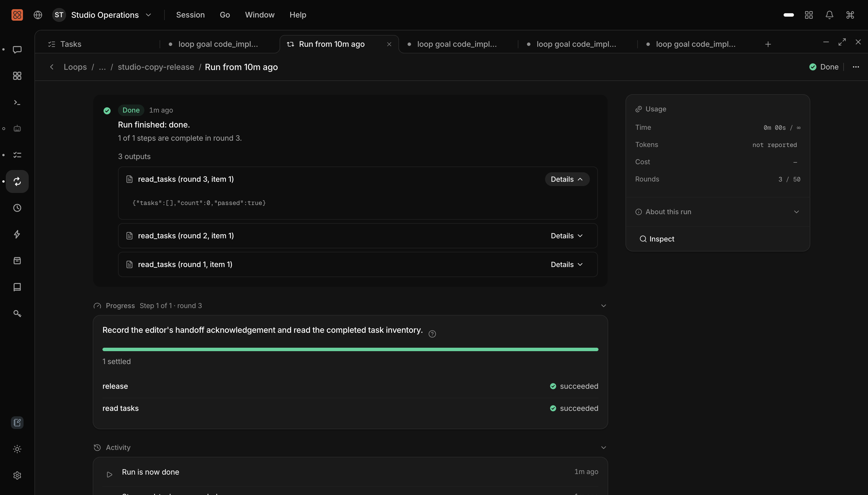This screenshot has height=495, width=868.
Task: Go to studio-copy-release breadcrumb link
Action: [156, 67]
